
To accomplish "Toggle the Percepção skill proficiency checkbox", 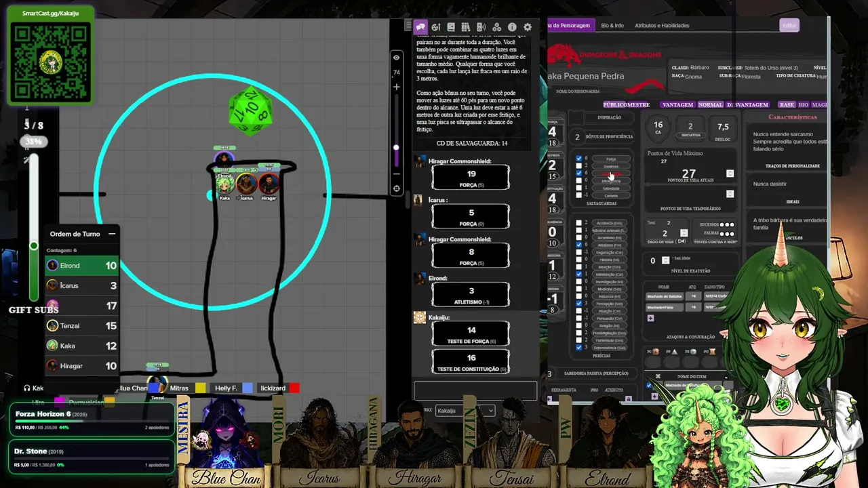I will (x=578, y=304).
